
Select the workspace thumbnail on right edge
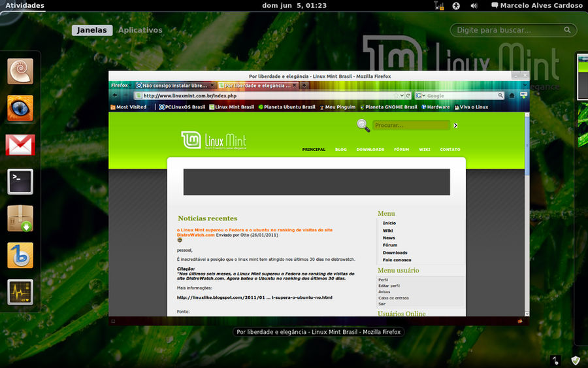(582, 77)
